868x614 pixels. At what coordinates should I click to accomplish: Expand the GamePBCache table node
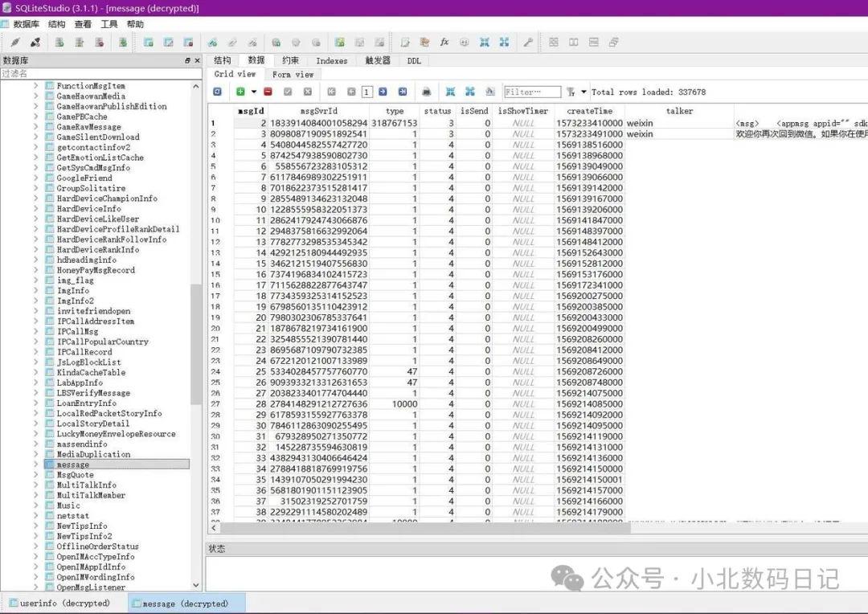click(x=36, y=117)
